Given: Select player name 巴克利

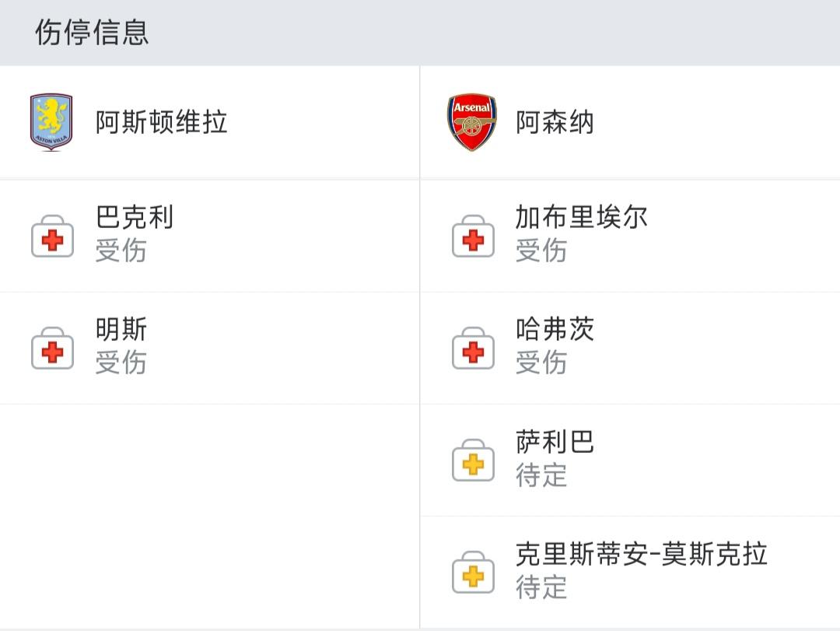Looking at the screenshot, I should tap(134, 217).
